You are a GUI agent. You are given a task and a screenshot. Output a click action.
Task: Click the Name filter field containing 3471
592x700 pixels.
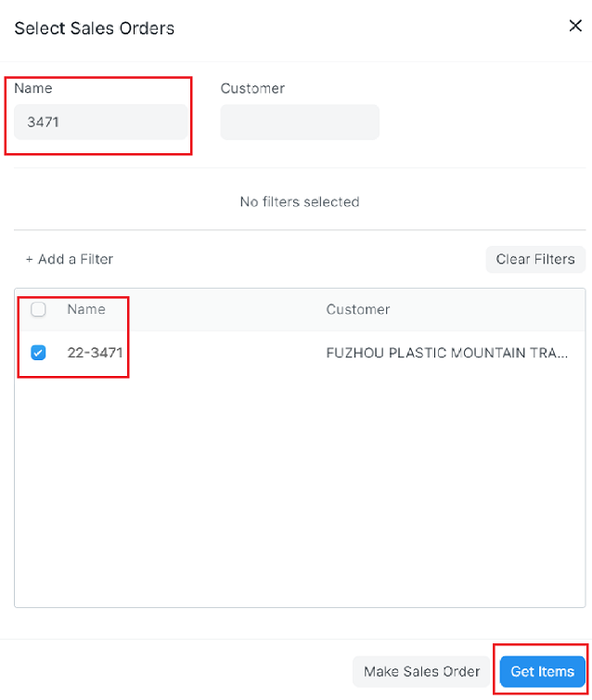tap(99, 122)
